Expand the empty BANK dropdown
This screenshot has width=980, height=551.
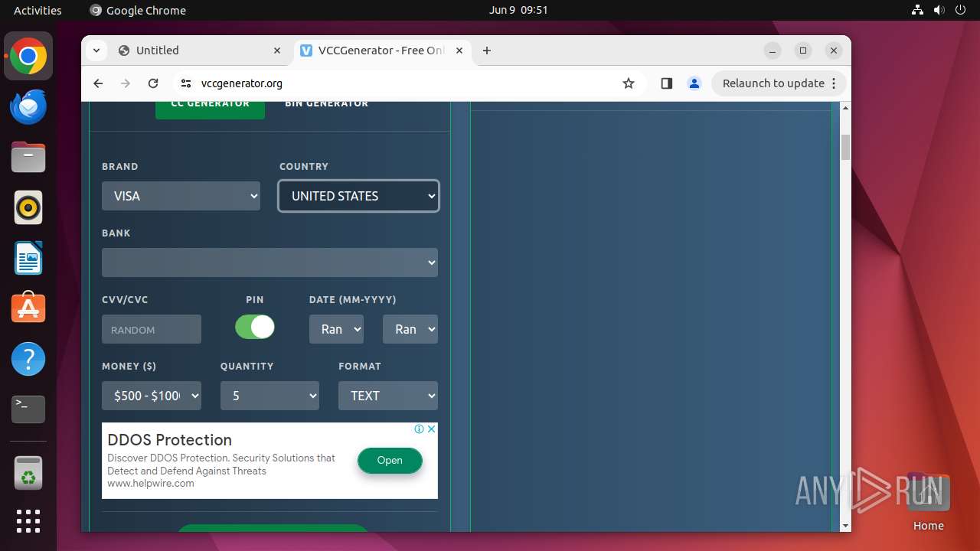point(269,262)
